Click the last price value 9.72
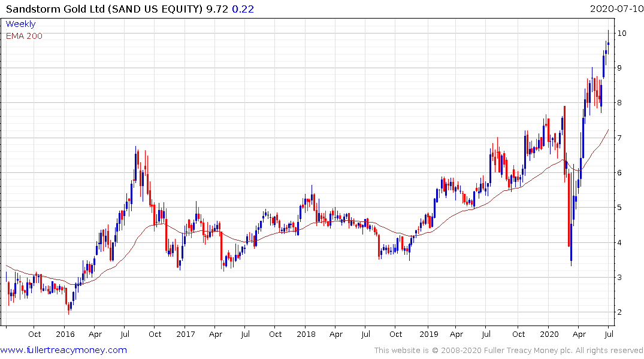 click(x=217, y=9)
